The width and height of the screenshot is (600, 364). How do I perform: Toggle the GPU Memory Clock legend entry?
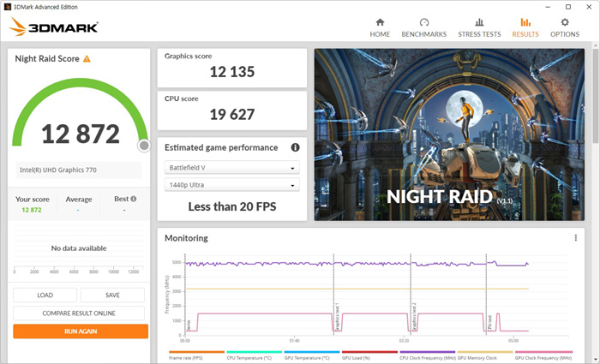pos(485,355)
